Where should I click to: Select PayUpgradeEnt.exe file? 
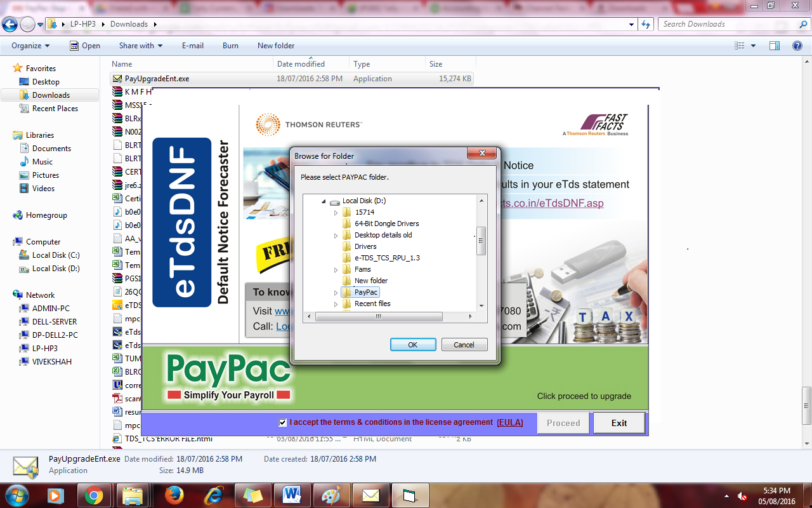click(292, 79)
